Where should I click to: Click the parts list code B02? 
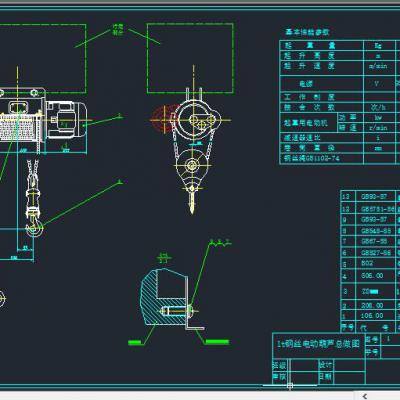(367, 263)
